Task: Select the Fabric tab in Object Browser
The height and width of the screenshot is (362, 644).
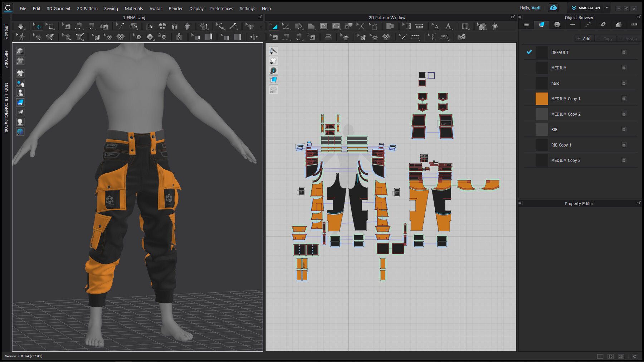Action: pos(541,25)
